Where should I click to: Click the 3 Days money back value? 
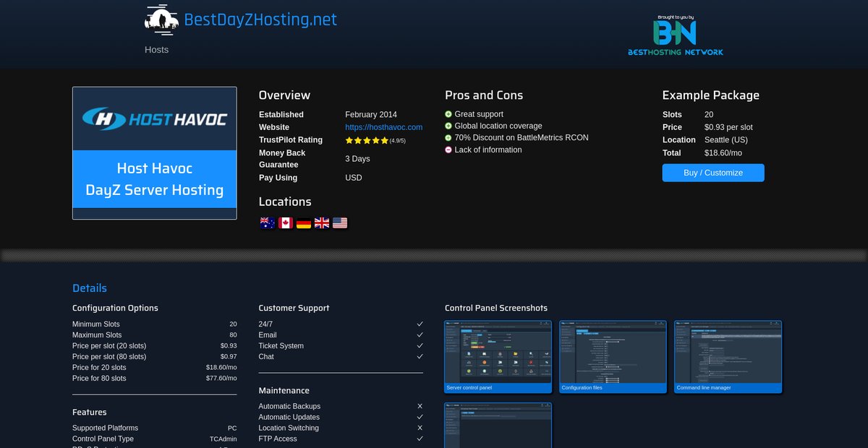tap(357, 159)
